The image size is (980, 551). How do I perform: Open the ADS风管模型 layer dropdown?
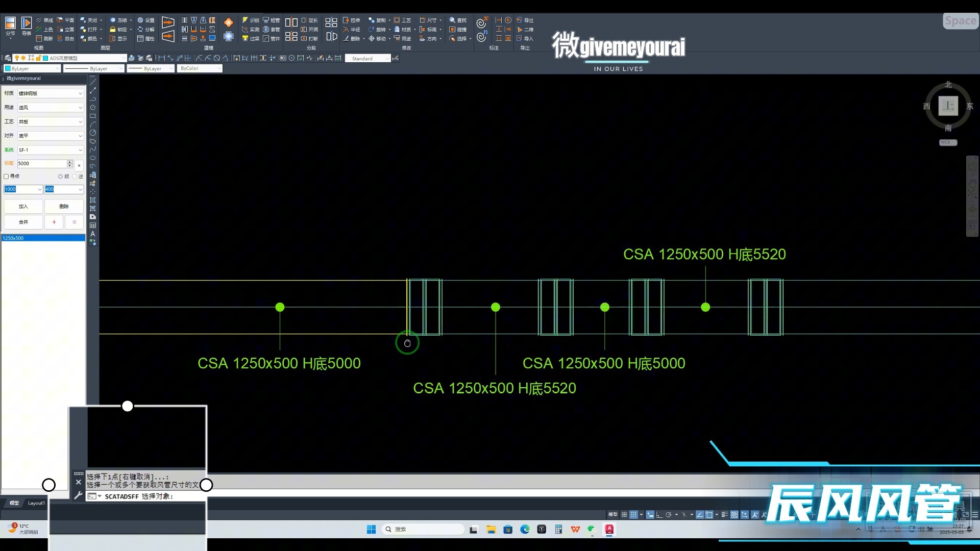(122, 58)
